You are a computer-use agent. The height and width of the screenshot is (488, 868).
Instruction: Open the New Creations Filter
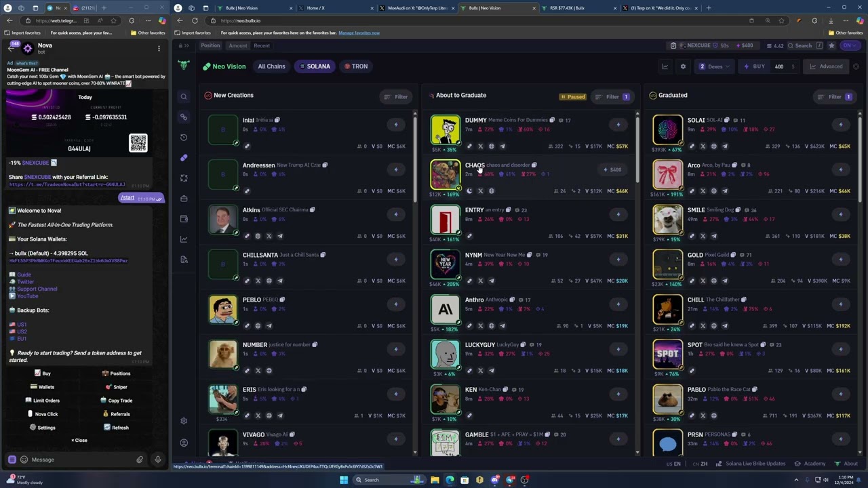396,97
